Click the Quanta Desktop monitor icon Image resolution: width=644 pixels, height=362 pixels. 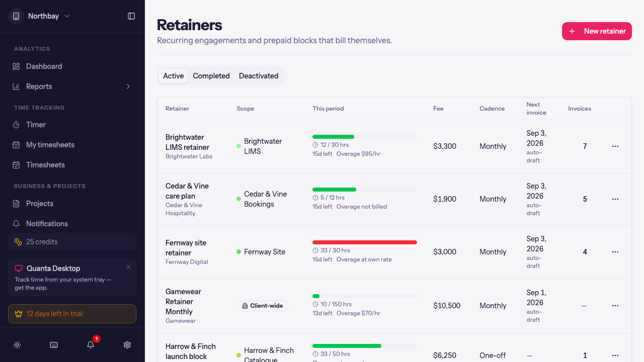click(19, 268)
